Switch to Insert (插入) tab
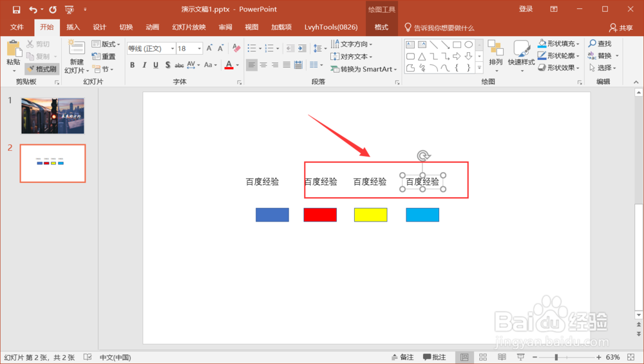 coord(73,27)
